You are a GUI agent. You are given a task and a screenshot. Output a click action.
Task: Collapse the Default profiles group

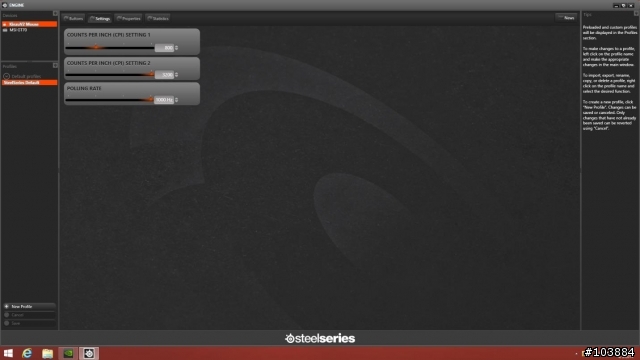click(x=7, y=76)
